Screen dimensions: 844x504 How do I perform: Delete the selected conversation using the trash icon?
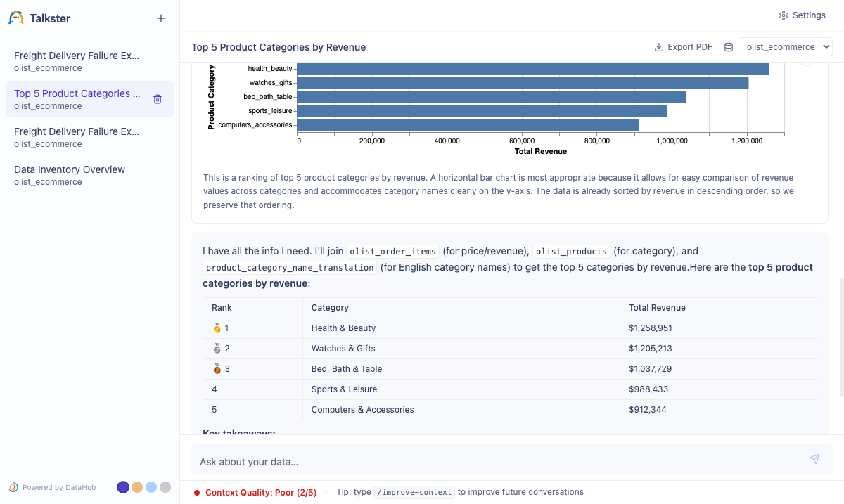click(x=158, y=100)
